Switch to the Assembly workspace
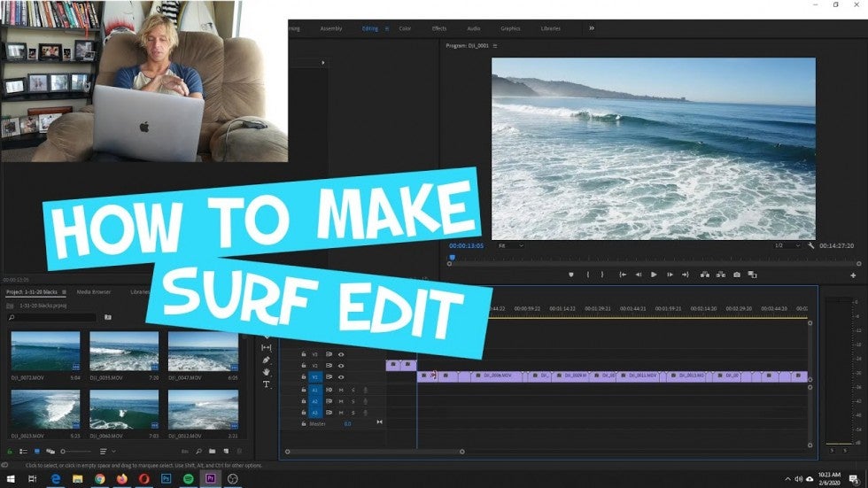 click(x=331, y=28)
